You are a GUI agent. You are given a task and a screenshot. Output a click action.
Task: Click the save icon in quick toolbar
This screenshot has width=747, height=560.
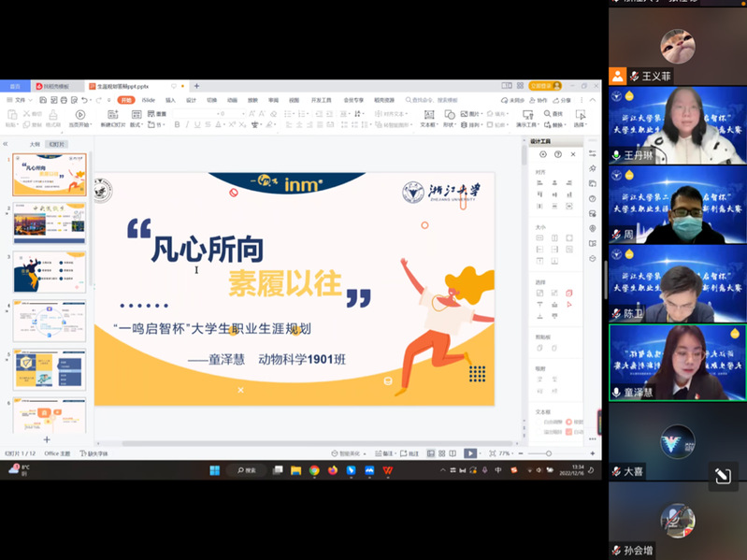point(43,100)
